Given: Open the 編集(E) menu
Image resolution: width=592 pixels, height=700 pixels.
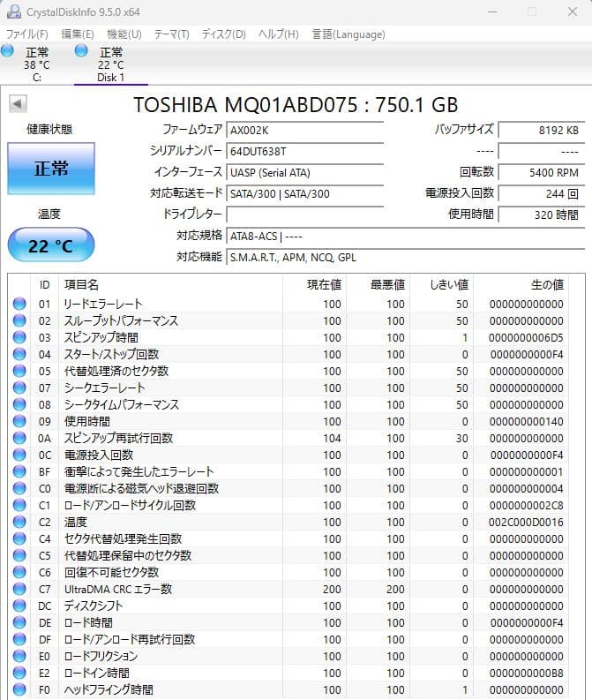Looking at the screenshot, I should click(x=77, y=34).
